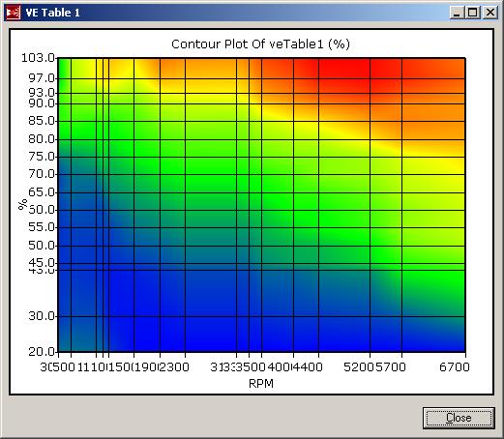The image size is (504, 439).
Task: Close window using title bar X
Action: [x=490, y=13]
